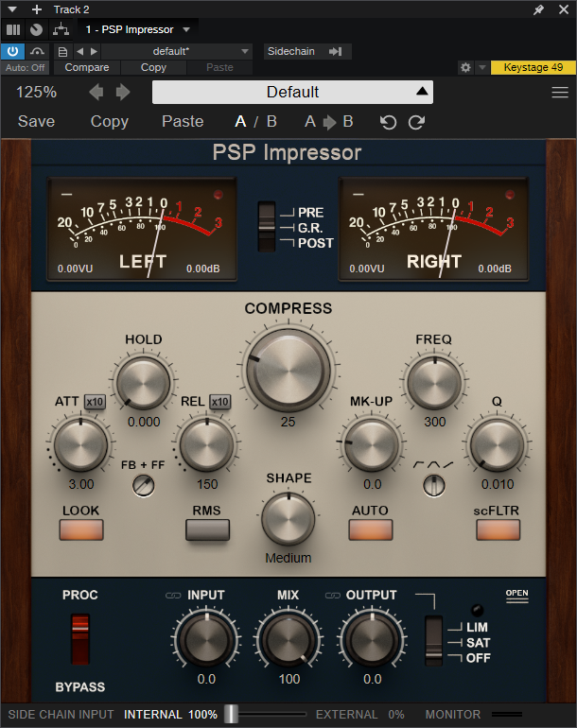Click the sidechain arrow icon
The image size is (577, 728).
pyautogui.click(x=336, y=51)
